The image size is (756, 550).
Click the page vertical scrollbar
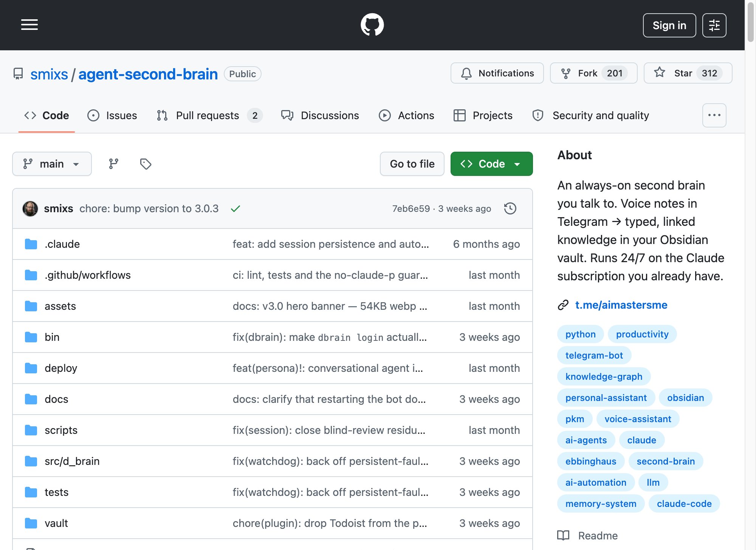[x=751, y=23]
